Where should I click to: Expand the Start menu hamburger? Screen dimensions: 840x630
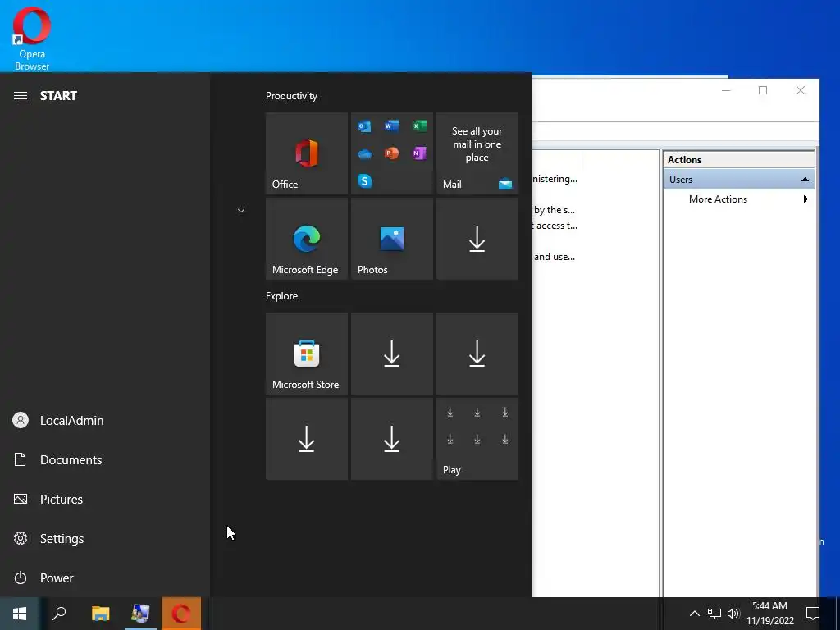(21, 95)
